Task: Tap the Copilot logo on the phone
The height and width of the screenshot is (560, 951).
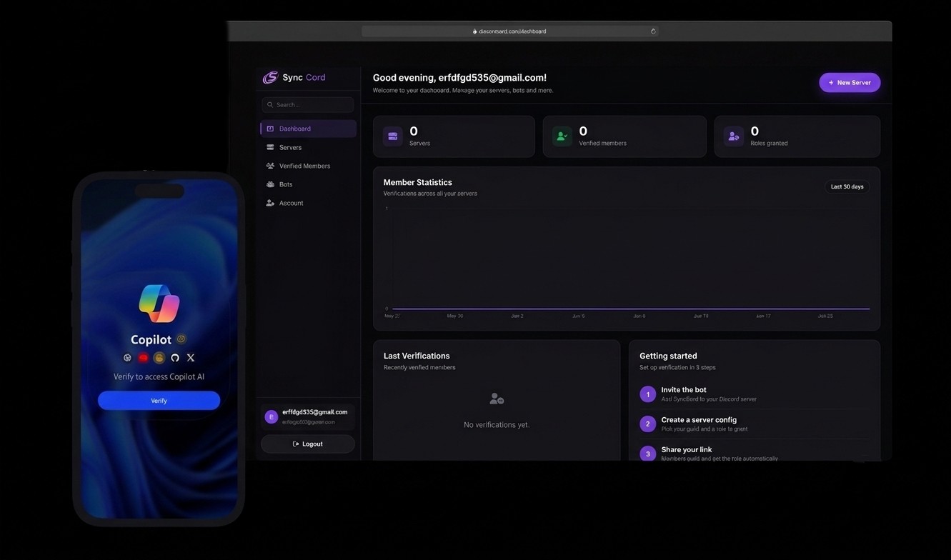Action: coord(159,303)
